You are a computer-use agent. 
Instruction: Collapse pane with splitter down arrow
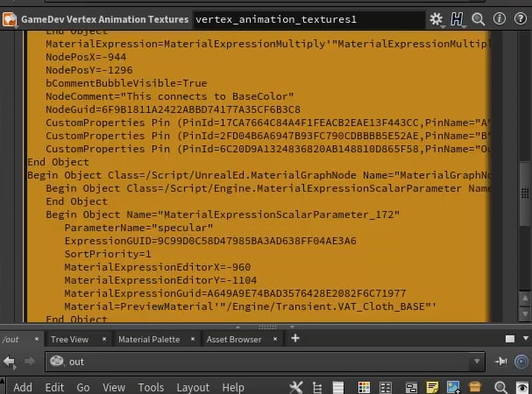pyautogui.click(x=292, y=327)
